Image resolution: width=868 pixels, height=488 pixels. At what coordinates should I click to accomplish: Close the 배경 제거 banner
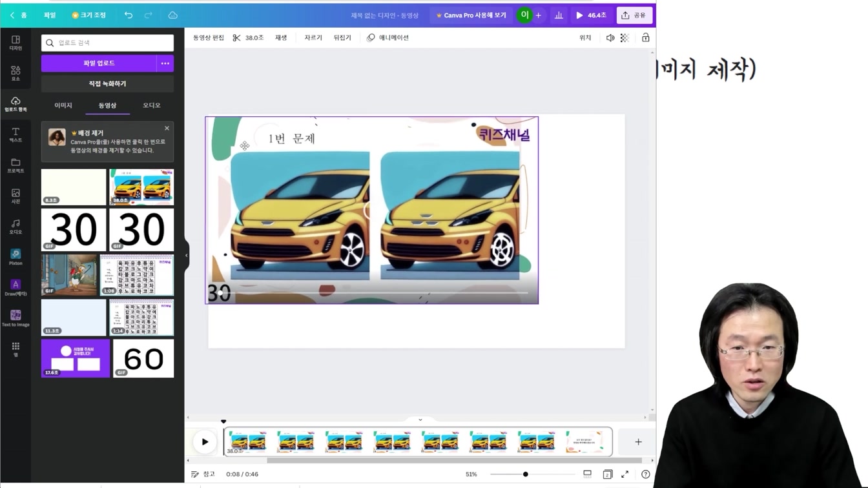(167, 128)
